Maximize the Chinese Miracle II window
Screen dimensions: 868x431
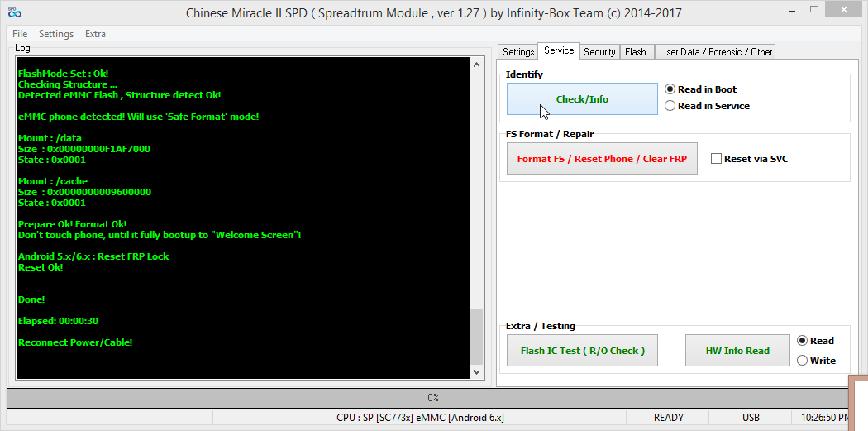[x=813, y=10]
